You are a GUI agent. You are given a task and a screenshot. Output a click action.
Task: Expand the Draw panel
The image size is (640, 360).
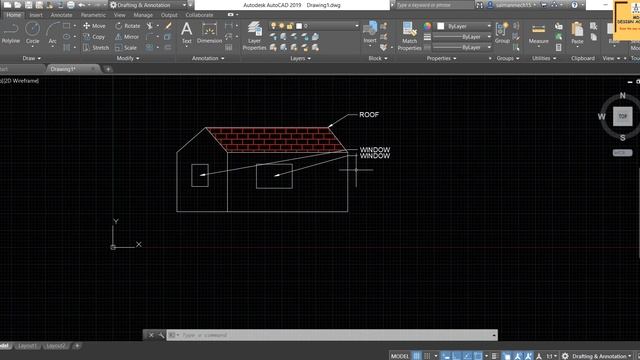[31, 58]
